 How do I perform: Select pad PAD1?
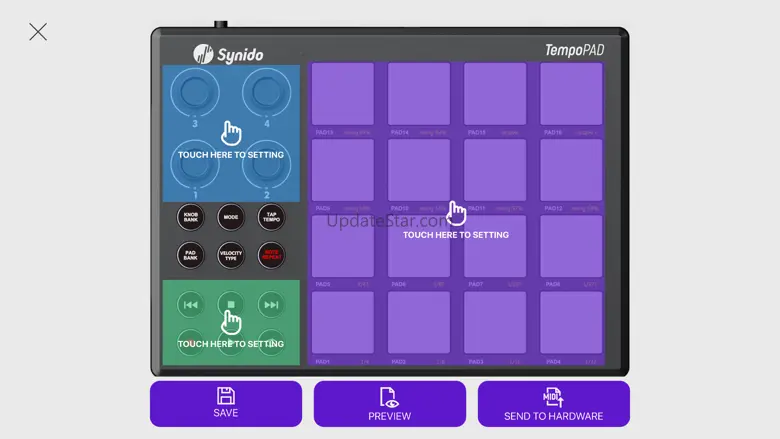click(x=343, y=323)
